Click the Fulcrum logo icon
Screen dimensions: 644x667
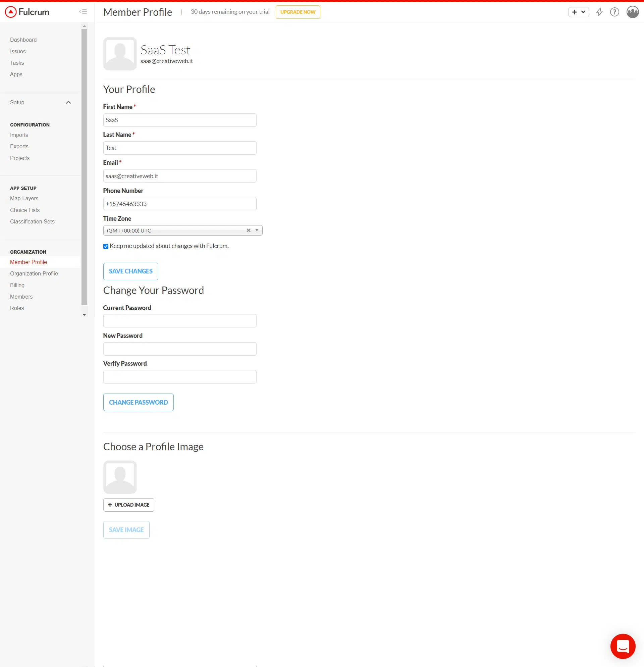tap(11, 12)
